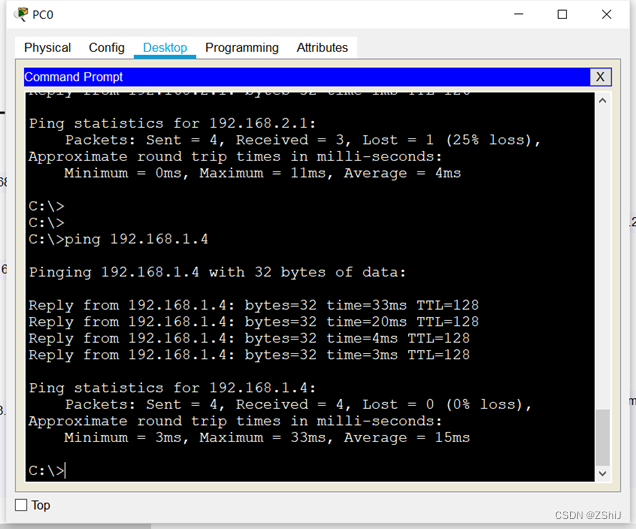The height and width of the screenshot is (529, 636).
Task: Enable the Top checkbox
Action: tap(21, 505)
